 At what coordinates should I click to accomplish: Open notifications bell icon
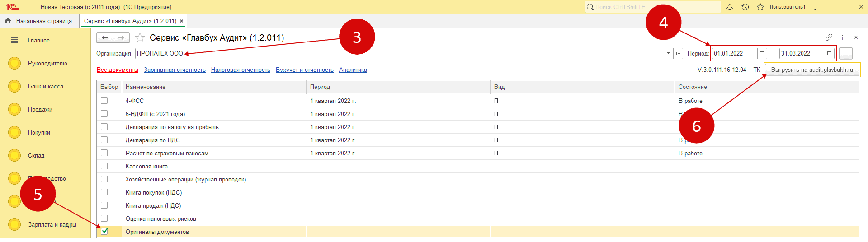pyautogui.click(x=730, y=7)
